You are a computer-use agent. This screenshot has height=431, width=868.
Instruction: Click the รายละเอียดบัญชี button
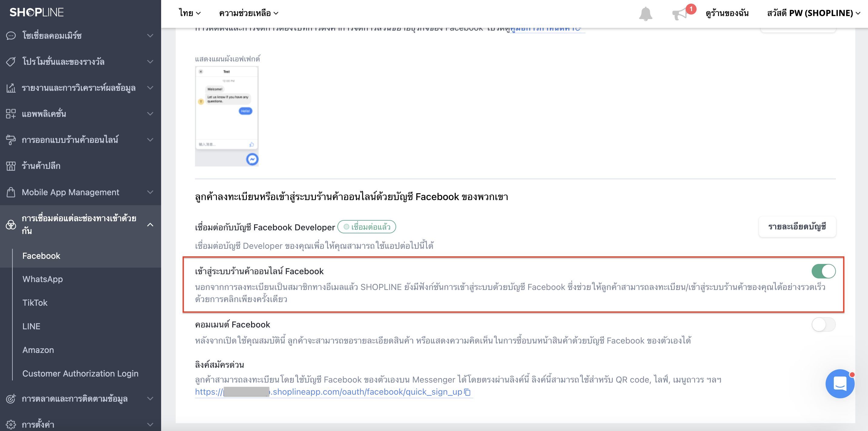(x=797, y=227)
